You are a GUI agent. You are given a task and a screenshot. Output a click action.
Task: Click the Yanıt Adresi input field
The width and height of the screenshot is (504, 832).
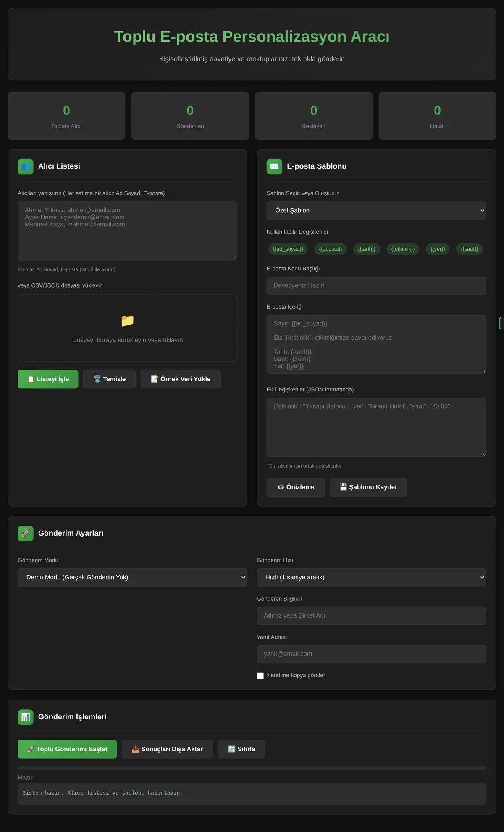(371, 654)
